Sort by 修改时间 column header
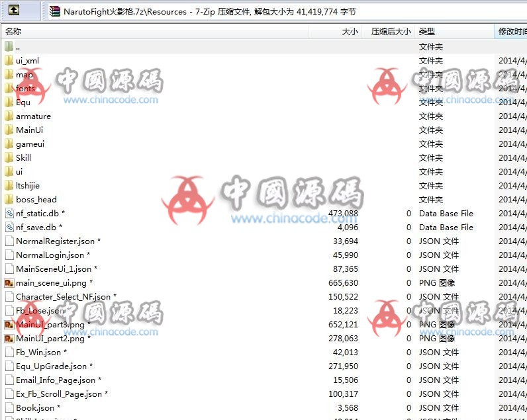Viewport: 527px width, 420px height. click(x=511, y=31)
